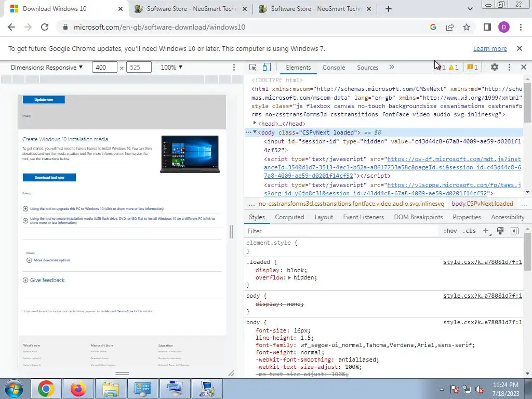Open the Dimensions Responsive dropdown

point(47,67)
